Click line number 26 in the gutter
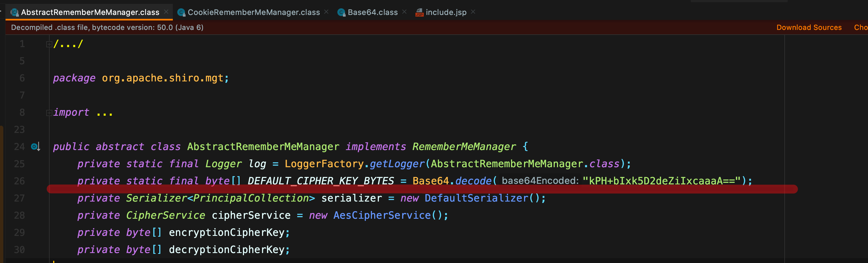The height and width of the screenshot is (263, 868). click(x=20, y=181)
